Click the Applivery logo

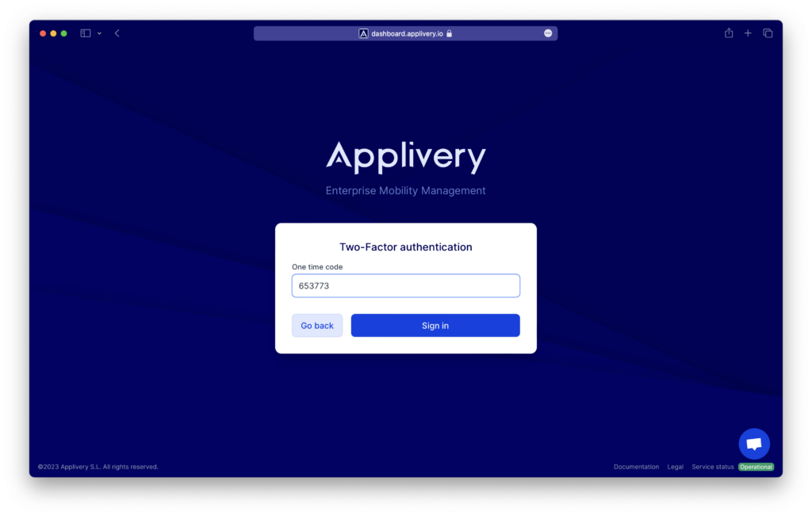[406, 157]
